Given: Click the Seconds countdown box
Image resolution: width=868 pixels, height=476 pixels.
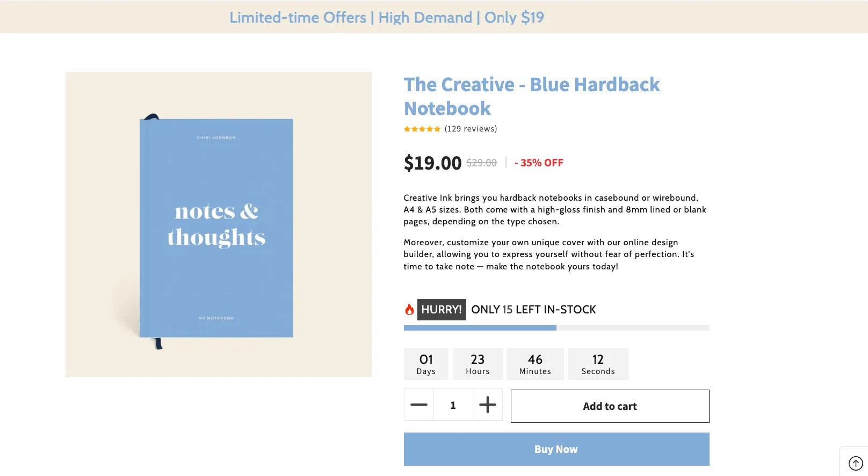Looking at the screenshot, I should [598, 364].
